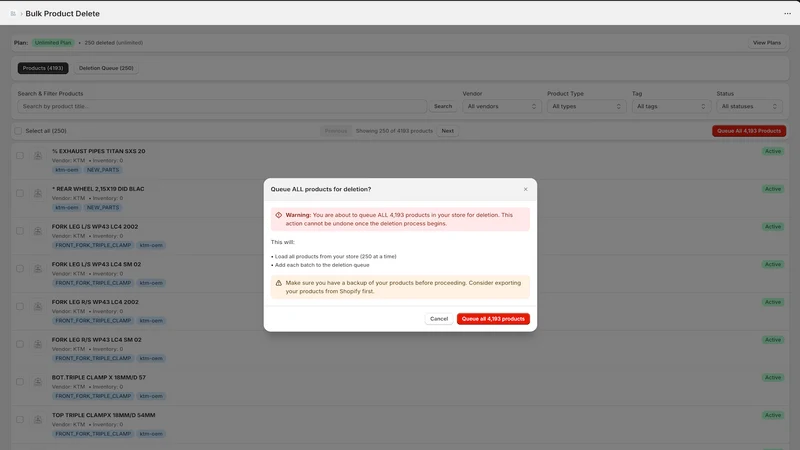Screen dimensions: 800x450
Task: Click image placeholder of * REAR WHEEL row
Action: pyautogui.click(x=38, y=193)
